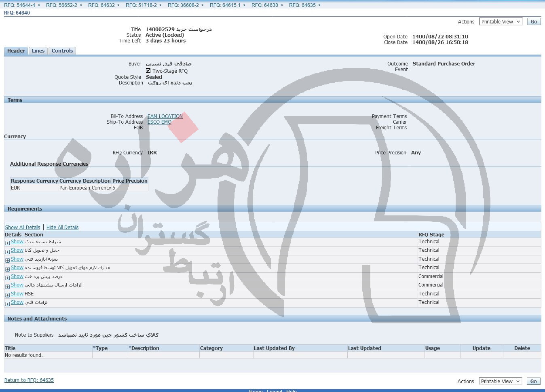Click Show link for HSE section

tap(17, 294)
